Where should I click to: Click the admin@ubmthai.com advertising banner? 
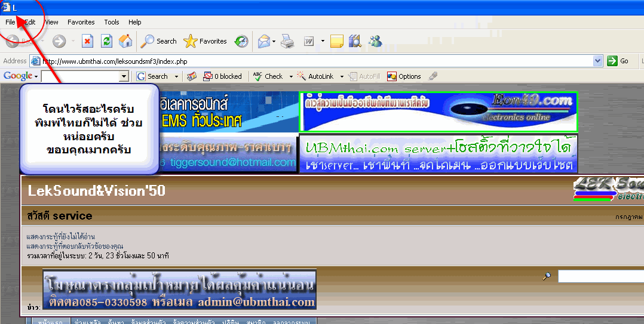pyautogui.click(x=179, y=289)
